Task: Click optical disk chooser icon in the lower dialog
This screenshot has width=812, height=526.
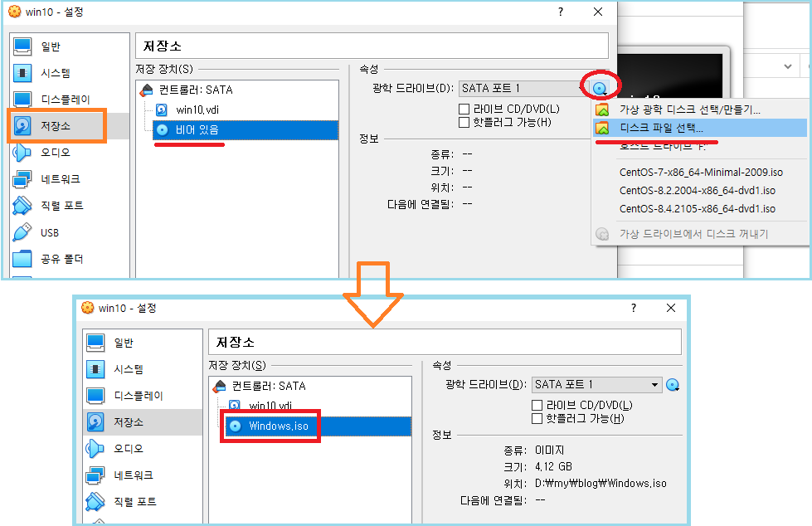Action: (x=673, y=385)
